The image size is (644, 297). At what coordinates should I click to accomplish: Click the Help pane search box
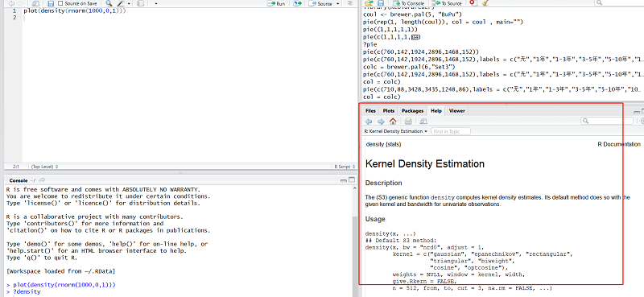(x=607, y=121)
